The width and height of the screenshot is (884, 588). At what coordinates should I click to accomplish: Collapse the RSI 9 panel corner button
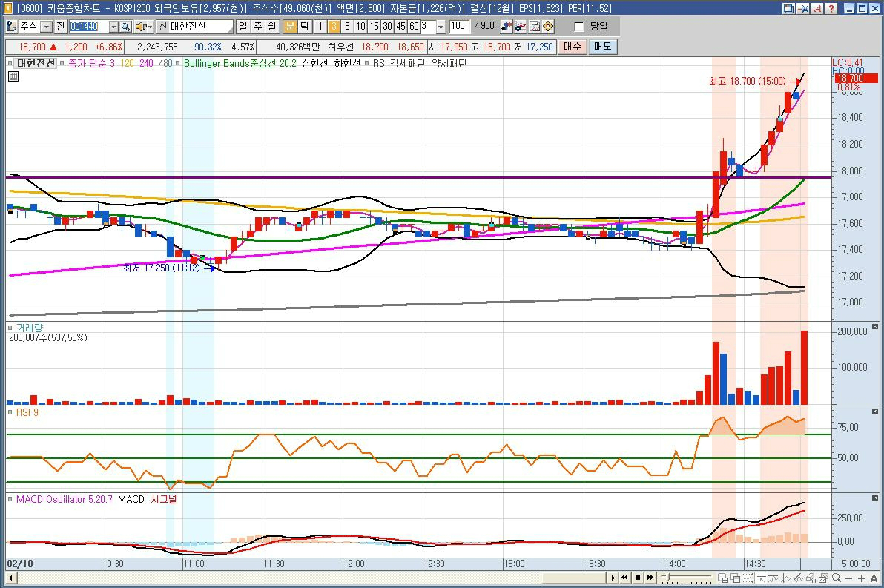click(875, 412)
